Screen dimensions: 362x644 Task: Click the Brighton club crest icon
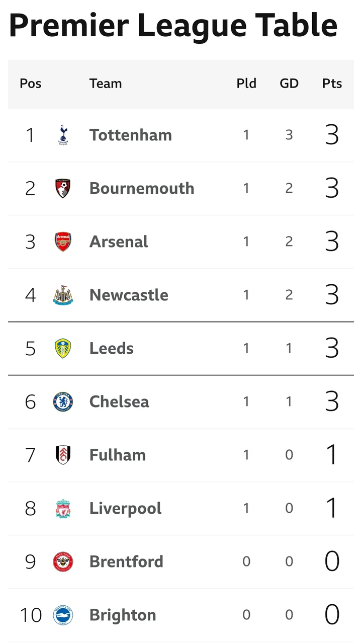point(63,615)
